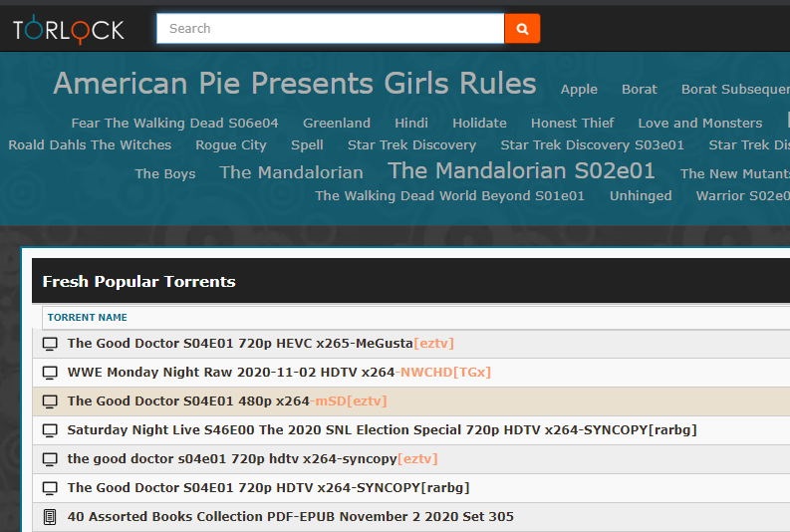Open Good Doctor 720p HDTV SYNCOPY[rarbg] torrent

coord(268,488)
